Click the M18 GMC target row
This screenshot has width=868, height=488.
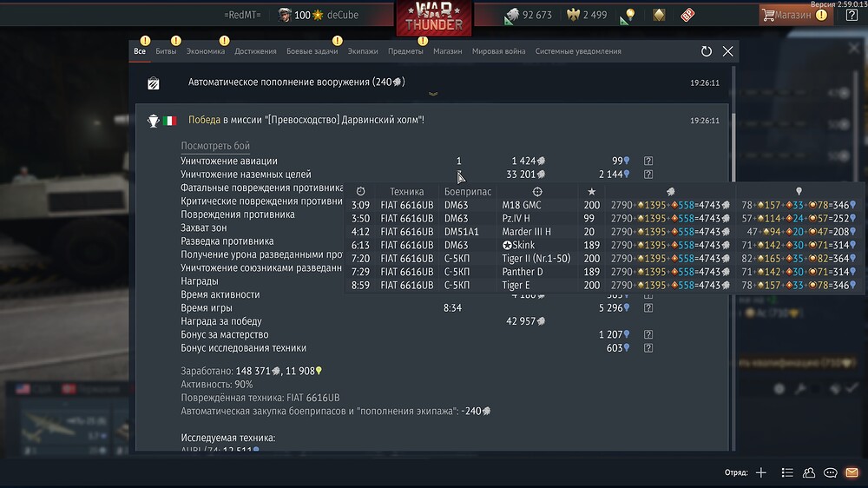pyautogui.click(x=603, y=205)
